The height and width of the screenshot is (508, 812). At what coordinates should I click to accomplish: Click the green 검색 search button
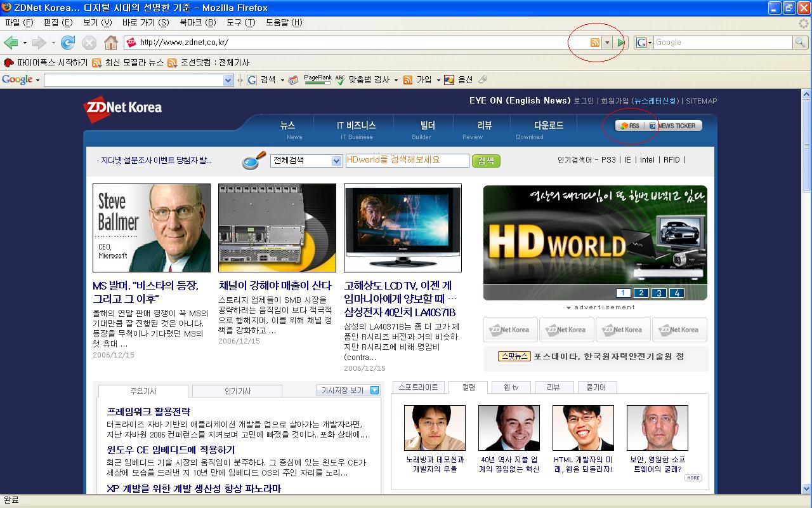pyautogui.click(x=486, y=161)
